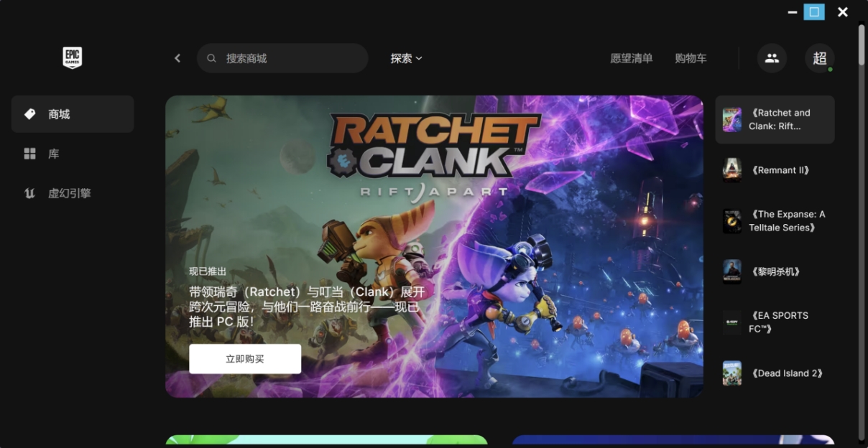Select the Dead Island 2 cover thumbnail
This screenshot has height=448, width=868.
click(x=732, y=373)
